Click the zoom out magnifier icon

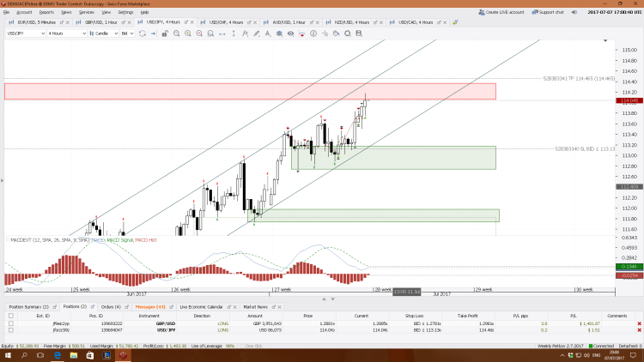point(199,33)
